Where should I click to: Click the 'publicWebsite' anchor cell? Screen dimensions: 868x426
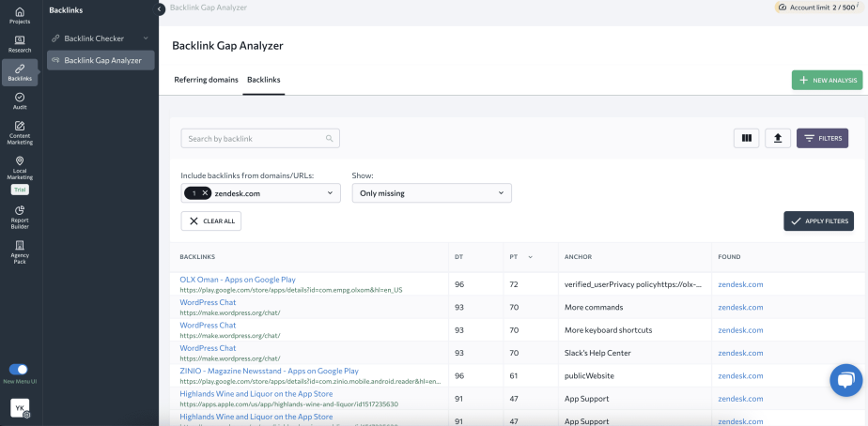coord(589,375)
